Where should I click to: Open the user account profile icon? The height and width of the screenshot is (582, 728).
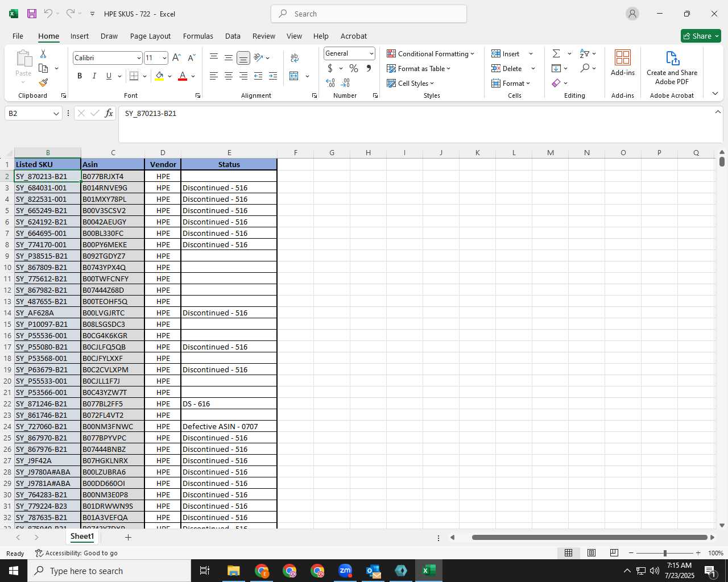(x=632, y=14)
